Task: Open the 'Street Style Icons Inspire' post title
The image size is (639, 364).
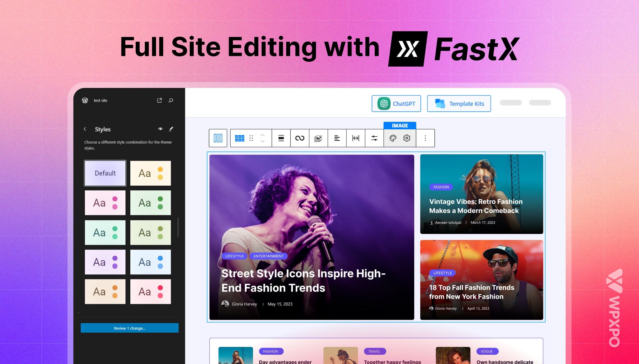Action: coord(304,281)
